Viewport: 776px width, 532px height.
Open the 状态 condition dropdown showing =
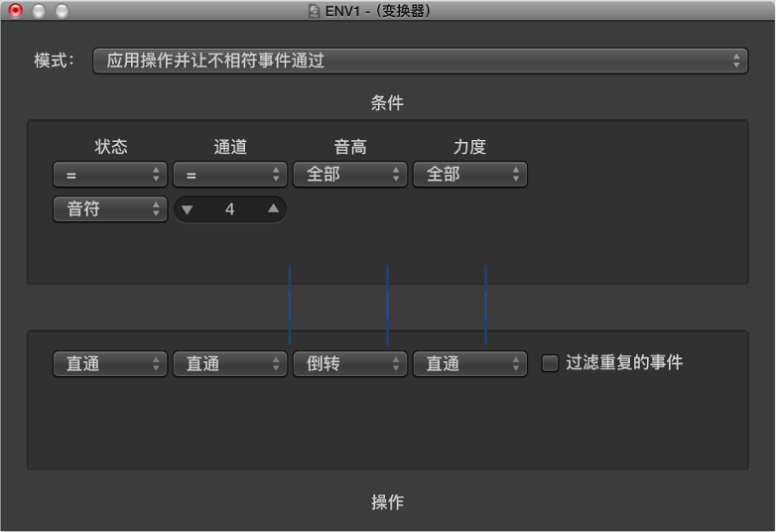point(110,175)
